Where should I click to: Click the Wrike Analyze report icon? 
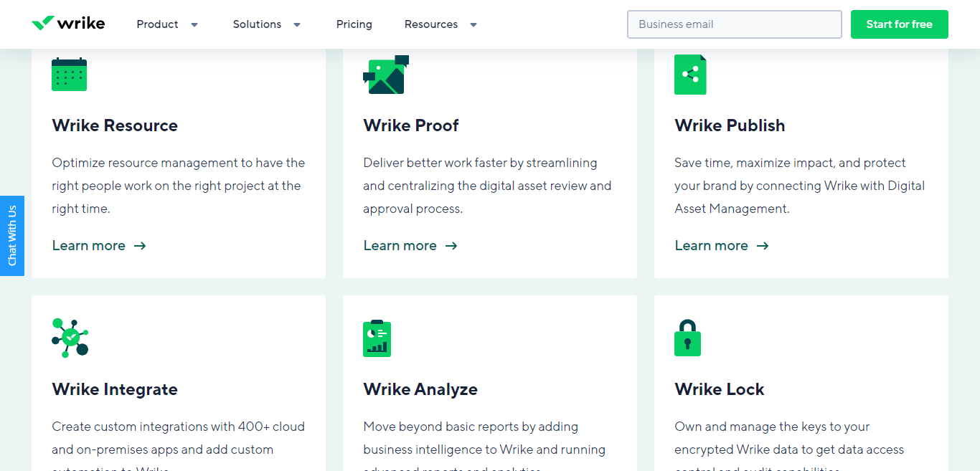377,338
